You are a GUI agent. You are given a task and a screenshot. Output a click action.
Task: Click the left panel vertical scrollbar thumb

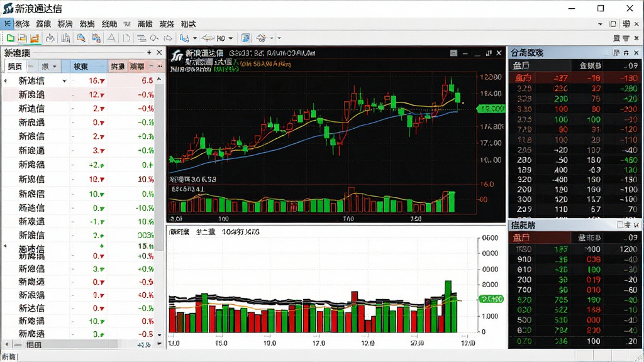pos(159,168)
